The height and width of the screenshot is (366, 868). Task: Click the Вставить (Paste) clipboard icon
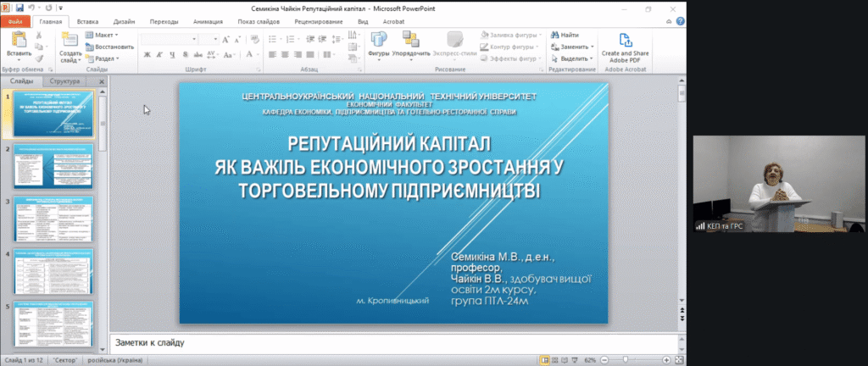coord(19,40)
